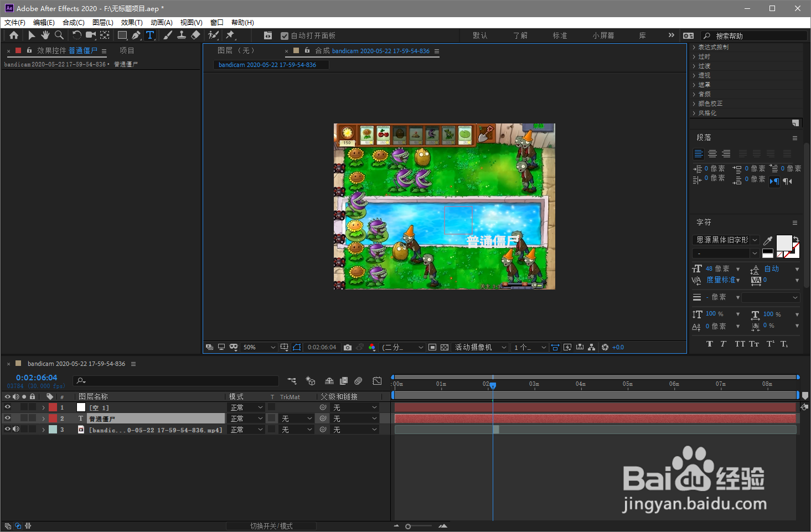
Task: Open the 50% magnification dropdown
Action: click(259, 348)
